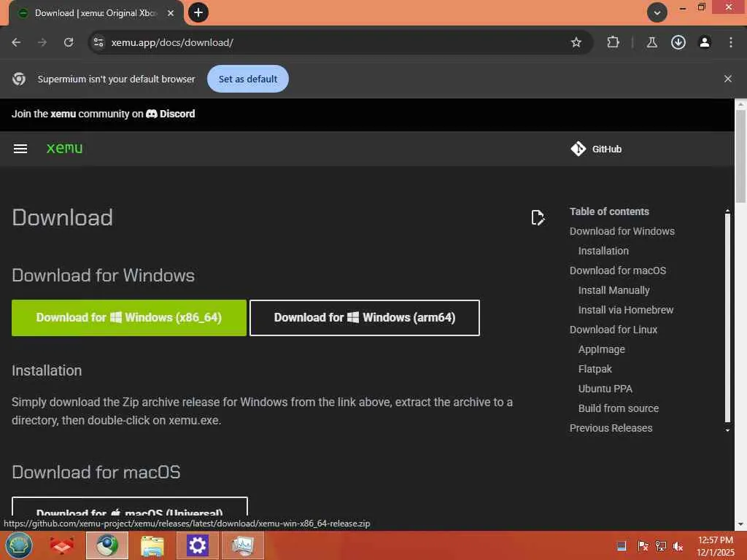
Task: Click the page scrollbar down arrow
Action: click(740, 524)
